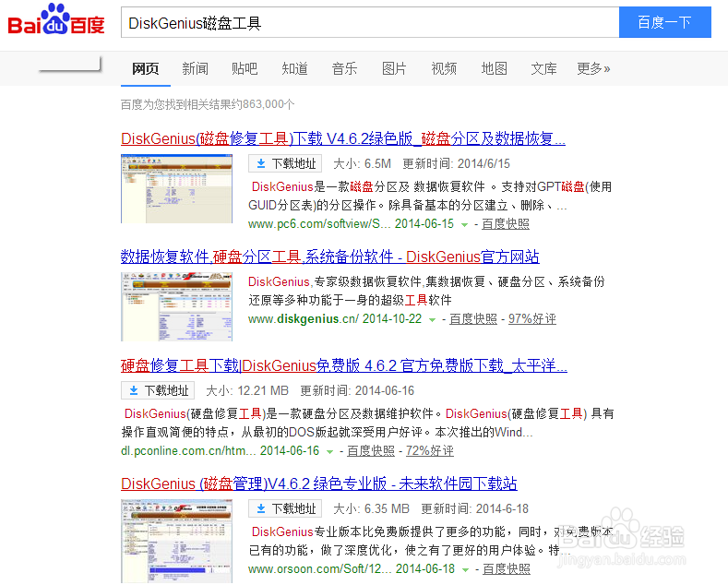
Task: Open DiskGenius (磁盘管理)V4.6.2 绿色专业版 result
Action: [x=319, y=484]
